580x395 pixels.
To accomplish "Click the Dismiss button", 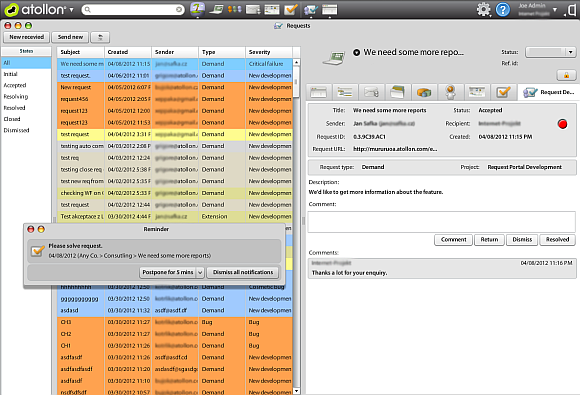I will tap(522, 240).
